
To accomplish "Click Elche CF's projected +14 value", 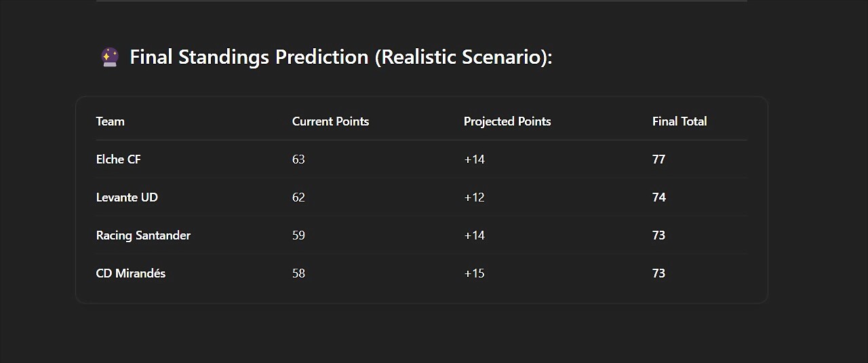I will (474, 159).
